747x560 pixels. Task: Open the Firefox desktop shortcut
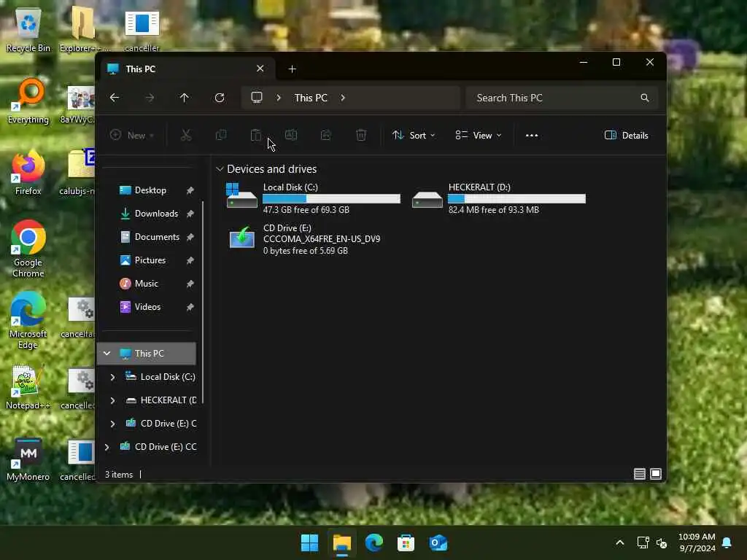(28, 172)
